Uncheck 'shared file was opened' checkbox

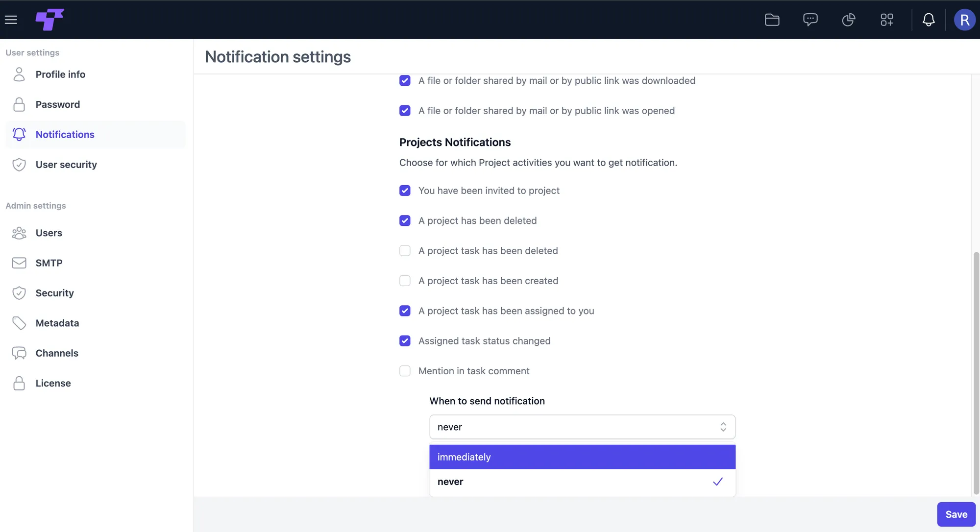coord(405,111)
